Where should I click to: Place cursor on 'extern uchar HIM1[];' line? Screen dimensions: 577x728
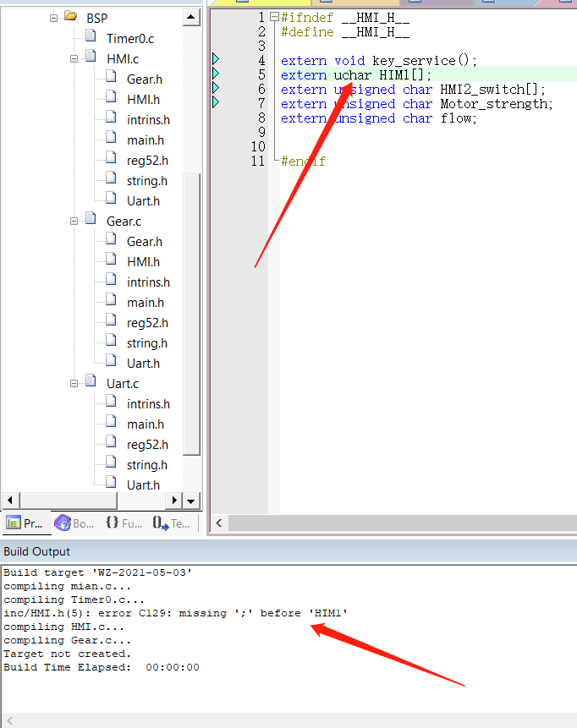coord(356,75)
